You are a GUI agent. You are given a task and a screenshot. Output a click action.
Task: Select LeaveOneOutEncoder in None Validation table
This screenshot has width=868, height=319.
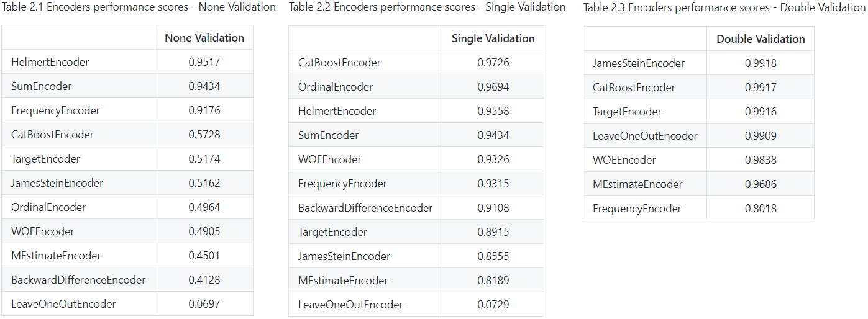tap(63, 304)
